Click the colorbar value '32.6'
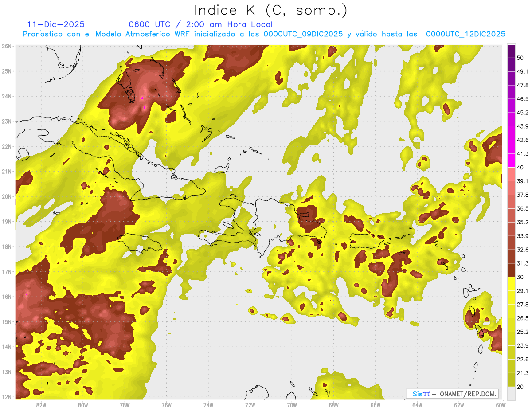 click(x=523, y=250)
